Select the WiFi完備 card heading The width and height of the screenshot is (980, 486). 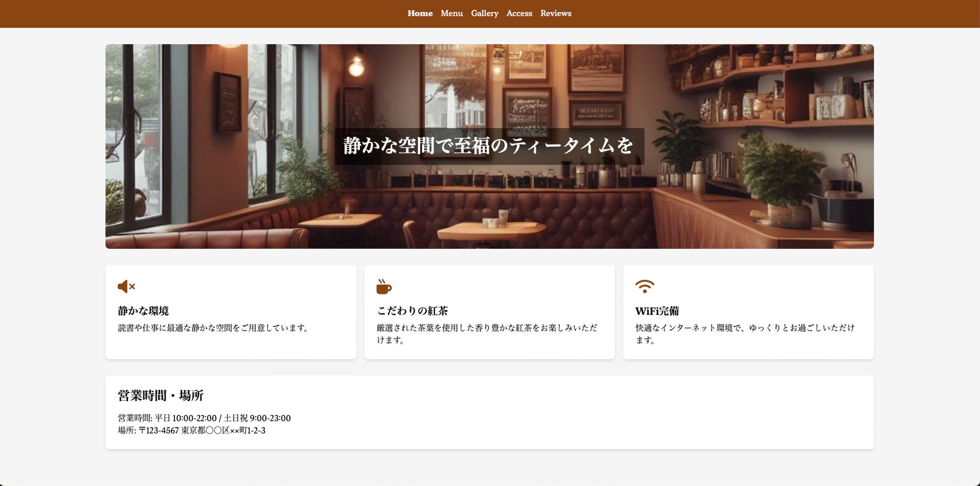pos(656,311)
